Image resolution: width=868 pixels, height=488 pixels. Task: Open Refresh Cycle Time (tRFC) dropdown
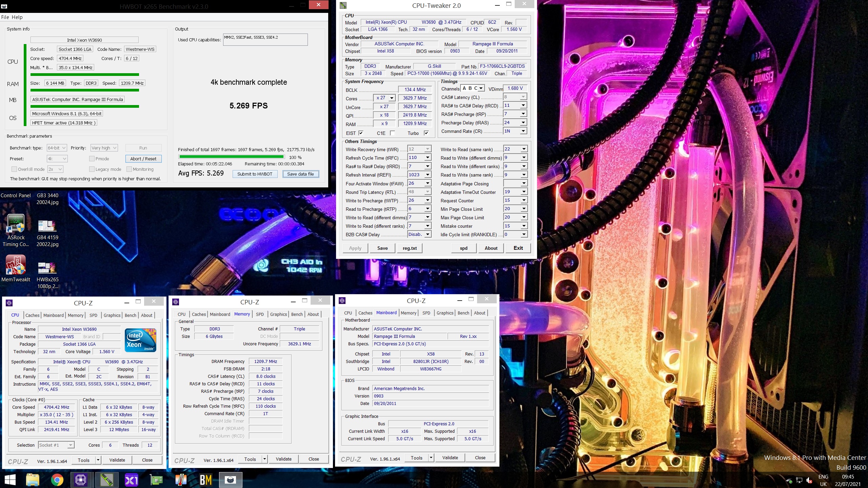(x=428, y=158)
